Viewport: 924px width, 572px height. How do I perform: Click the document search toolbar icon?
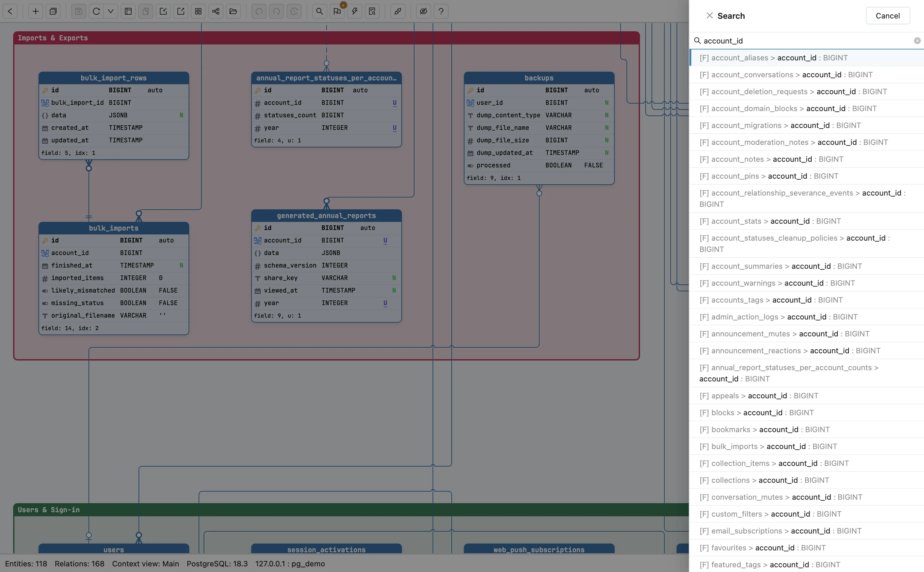[x=372, y=11]
